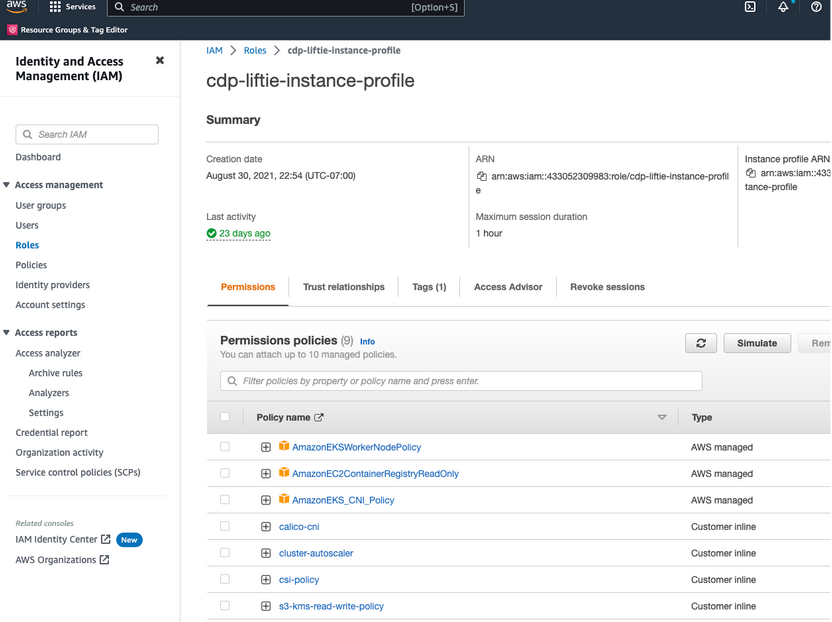Open the notifications bell icon
832x622 pixels.
point(783,7)
